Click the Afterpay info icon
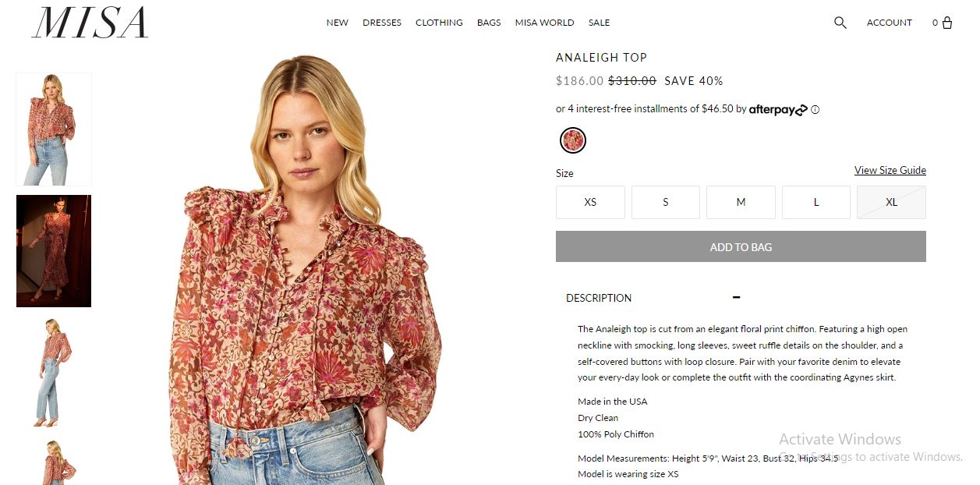The width and height of the screenshot is (980, 485). pyautogui.click(x=815, y=110)
